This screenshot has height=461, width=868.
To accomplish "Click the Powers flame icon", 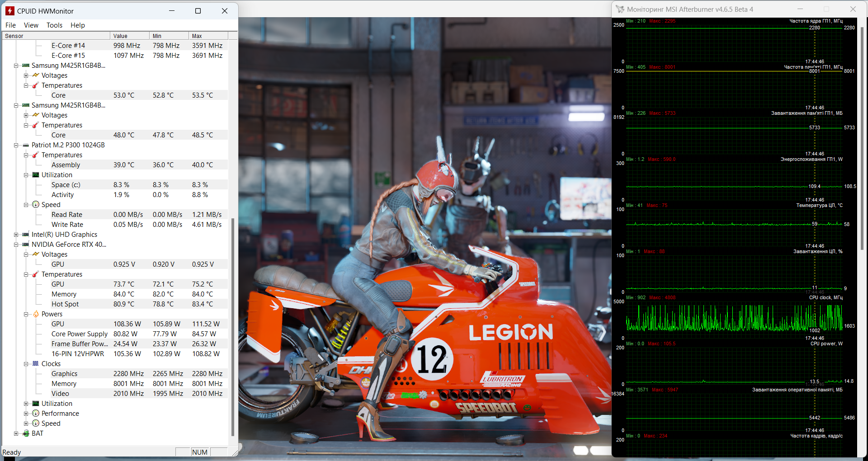I will 36,314.
